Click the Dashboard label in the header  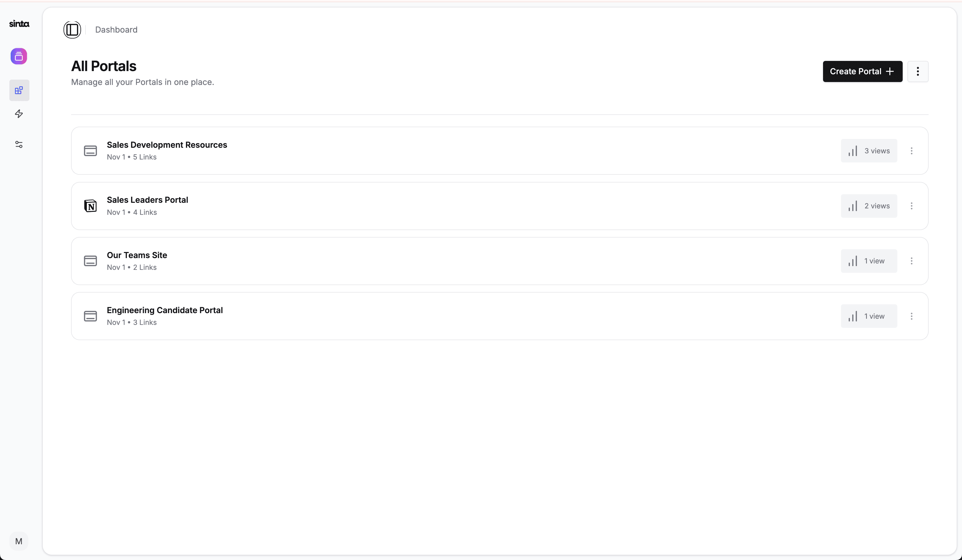(116, 29)
